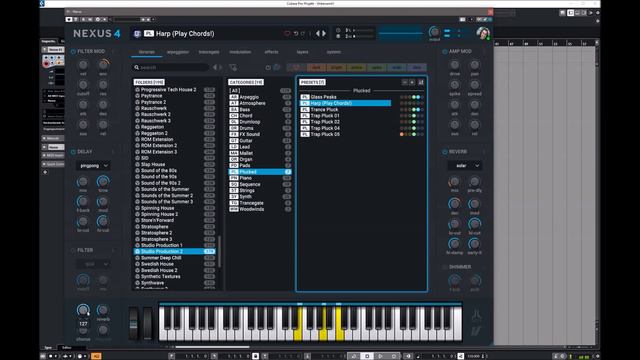Click the refresh icon in librarian toolbar
Image resolution: width=640 pixels, height=360 pixels.
click(x=268, y=67)
